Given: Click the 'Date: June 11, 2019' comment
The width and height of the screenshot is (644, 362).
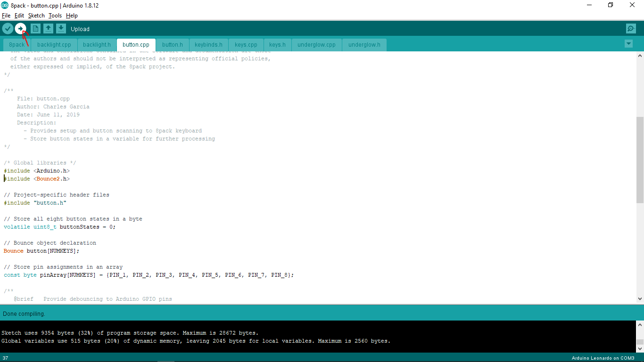Looking at the screenshot, I should tap(48, 115).
